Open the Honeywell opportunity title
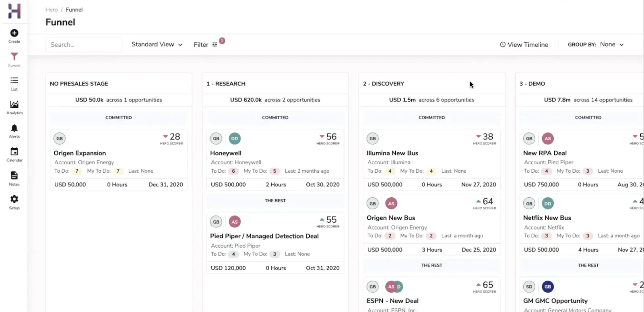This screenshot has width=644, height=312. 226,153
